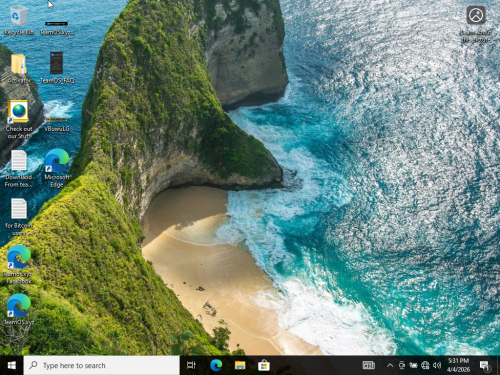The height and width of the screenshot is (375, 500).
Task: Select the Check out our Stuff shortcut
Action: [x=19, y=119]
